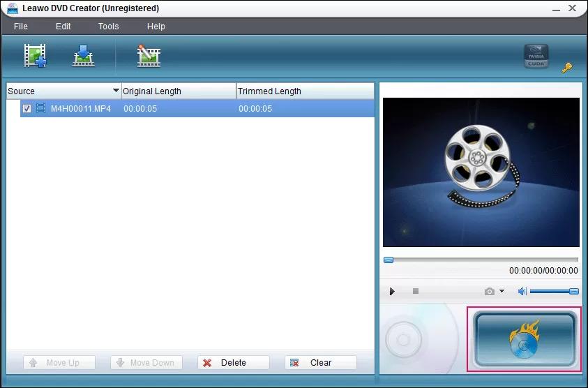Open the Tools menu

108,27
